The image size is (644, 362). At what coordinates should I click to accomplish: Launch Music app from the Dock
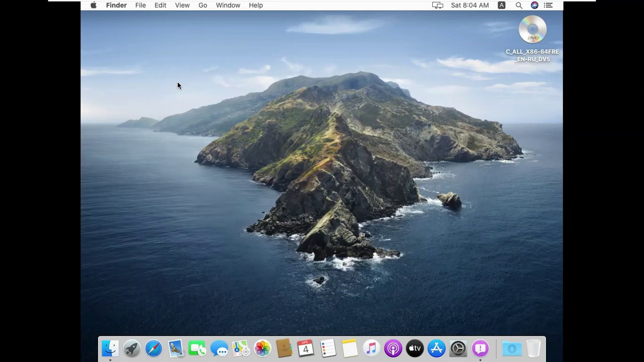pos(371,348)
